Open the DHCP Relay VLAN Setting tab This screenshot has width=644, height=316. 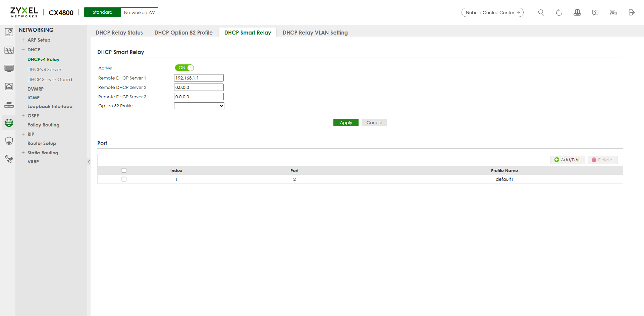(315, 33)
